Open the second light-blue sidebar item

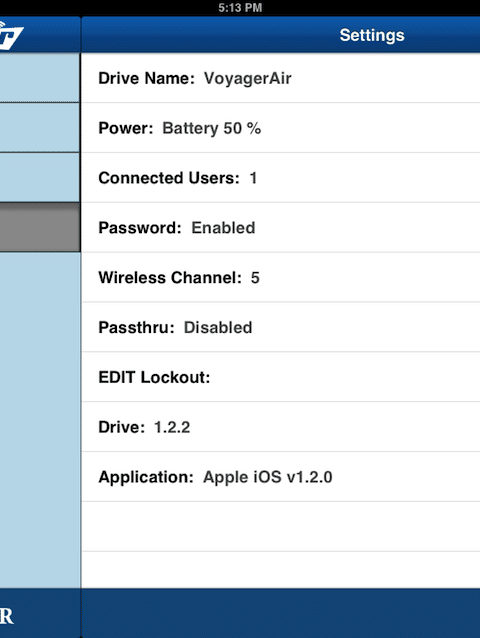pos(40,128)
